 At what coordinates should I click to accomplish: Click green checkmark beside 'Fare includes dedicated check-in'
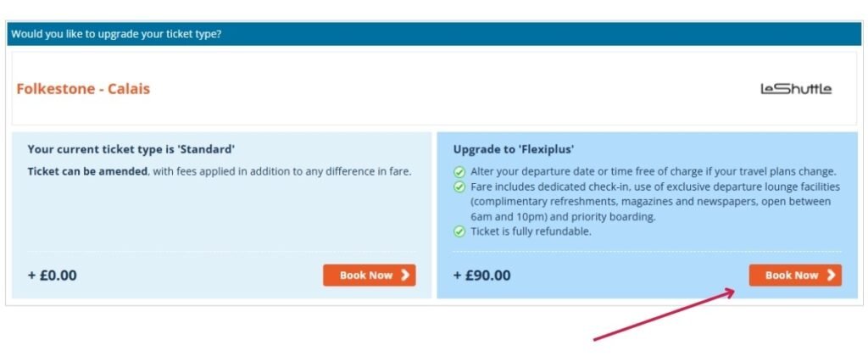[459, 187]
